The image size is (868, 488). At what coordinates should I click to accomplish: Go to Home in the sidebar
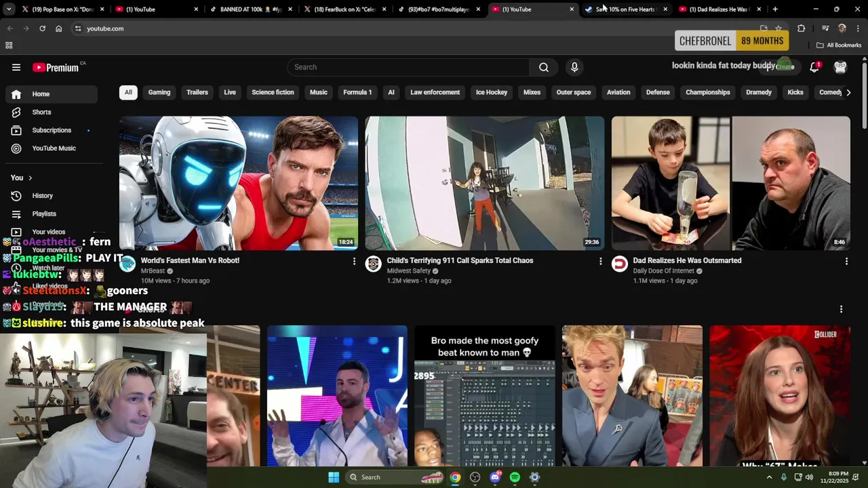coord(52,94)
